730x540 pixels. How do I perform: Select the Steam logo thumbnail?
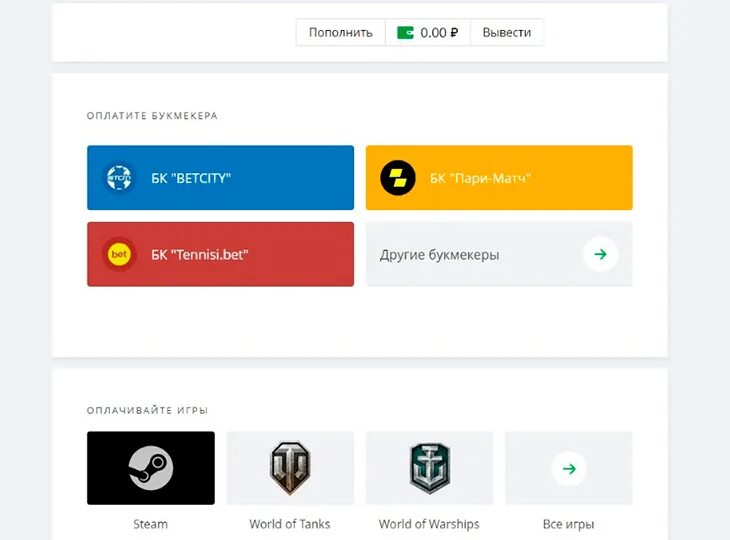pyautogui.click(x=151, y=468)
